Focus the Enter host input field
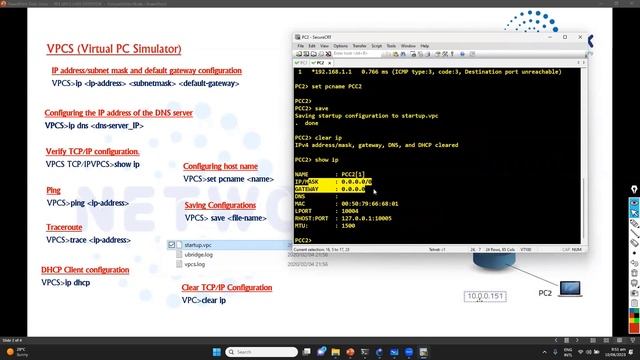 [x=357, y=53]
